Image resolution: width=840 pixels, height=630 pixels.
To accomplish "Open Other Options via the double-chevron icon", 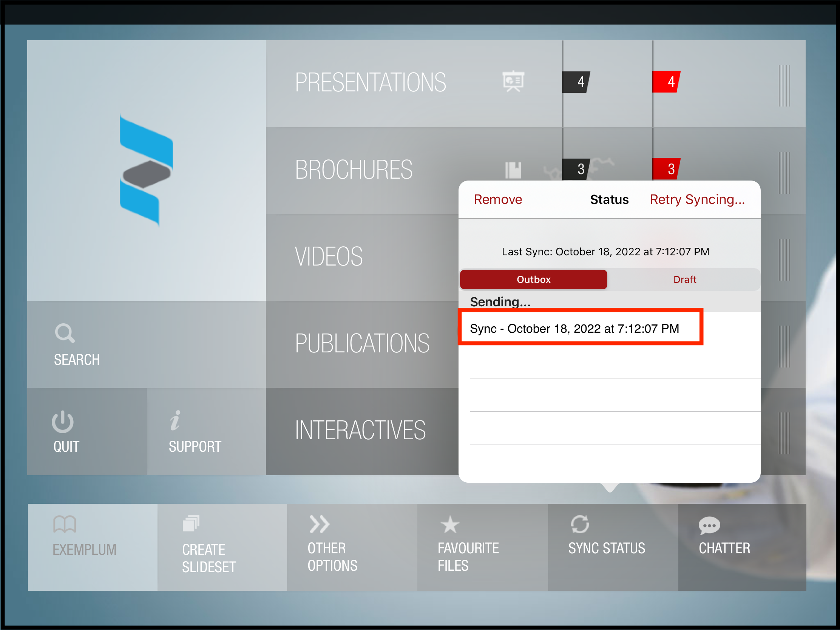I will click(x=319, y=524).
